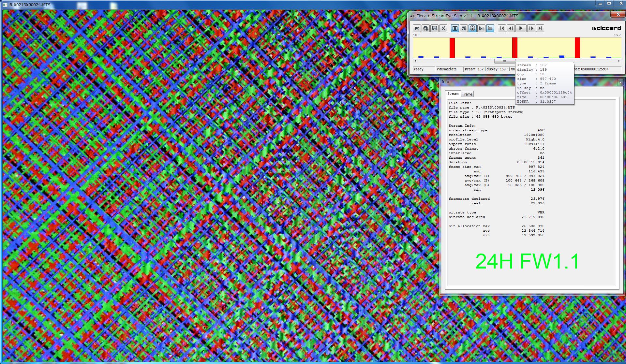Viewport: 626px width, 364px height.
Task: Toggle the video preview window button
Action: (455, 28)
